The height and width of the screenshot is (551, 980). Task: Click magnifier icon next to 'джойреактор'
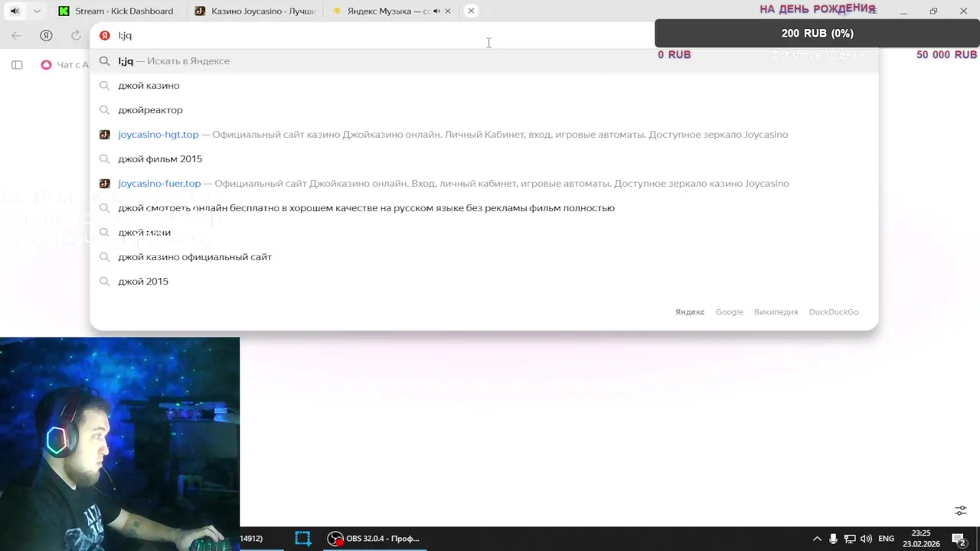(x=105, y=110)
